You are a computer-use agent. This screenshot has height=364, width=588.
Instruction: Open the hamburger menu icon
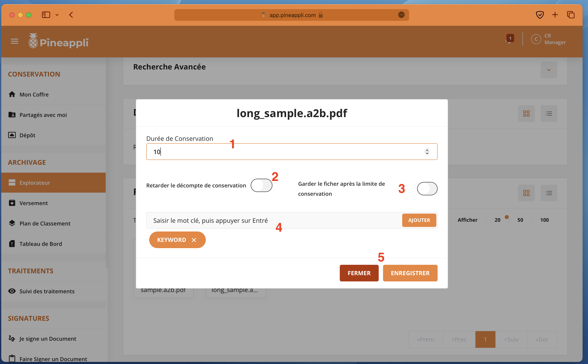coord(14,41)
